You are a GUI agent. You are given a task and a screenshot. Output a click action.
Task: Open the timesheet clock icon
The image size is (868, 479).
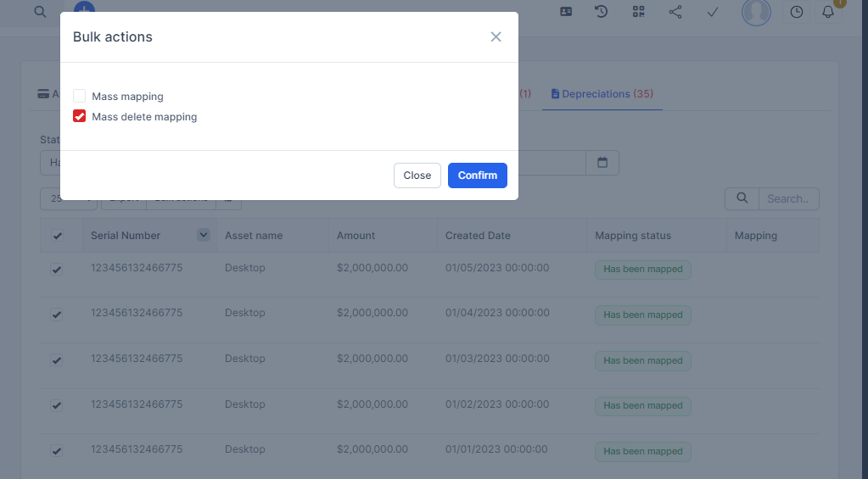[796, 12]
